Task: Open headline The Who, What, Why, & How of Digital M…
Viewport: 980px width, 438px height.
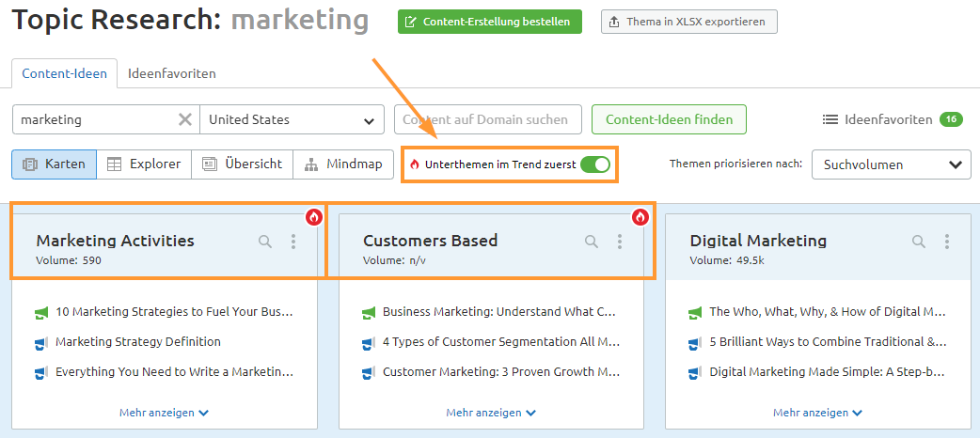Action: coord(829,312)
